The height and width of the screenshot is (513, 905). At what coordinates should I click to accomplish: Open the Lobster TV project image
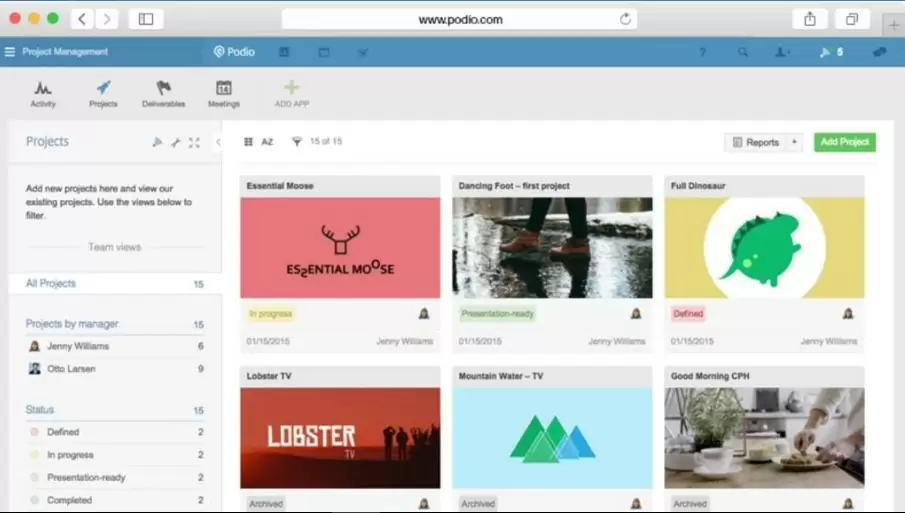click(340, 438)
